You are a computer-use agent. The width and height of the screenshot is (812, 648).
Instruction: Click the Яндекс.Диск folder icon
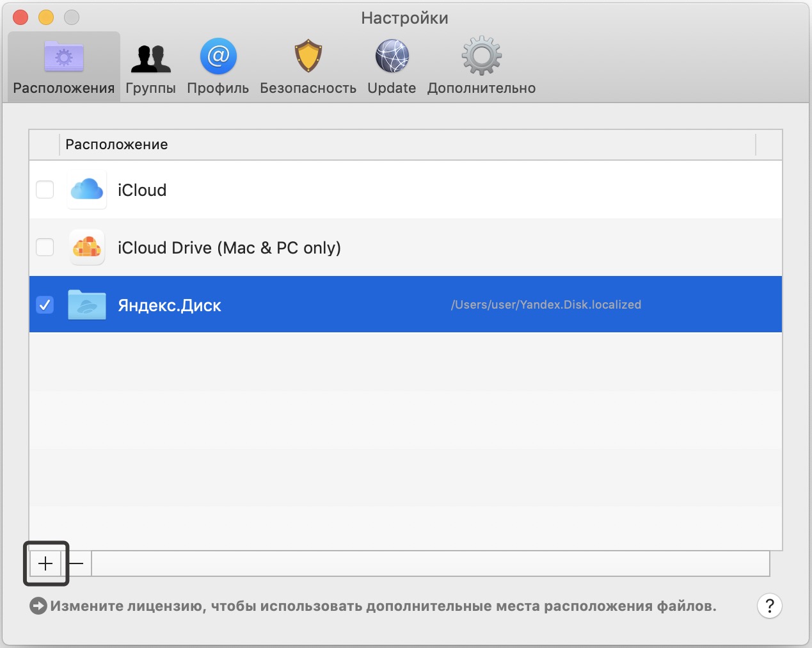pos(87,305)
